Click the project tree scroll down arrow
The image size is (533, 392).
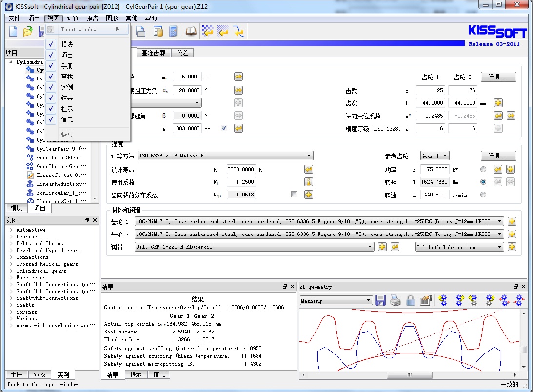[x=95, y=199]
